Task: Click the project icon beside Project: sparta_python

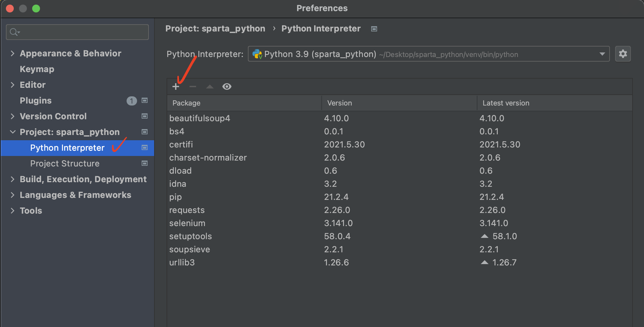Action: [x=145, y=132]
